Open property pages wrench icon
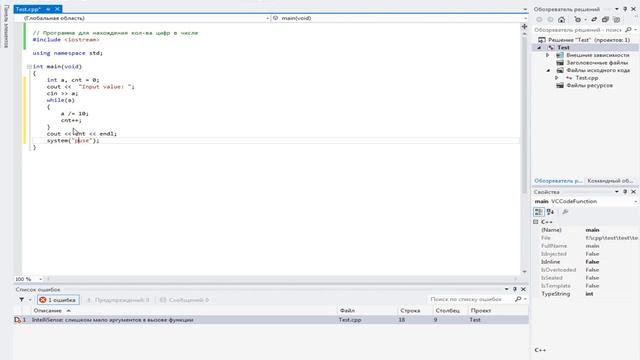This screenshot has height=360, width=640. 565,211
